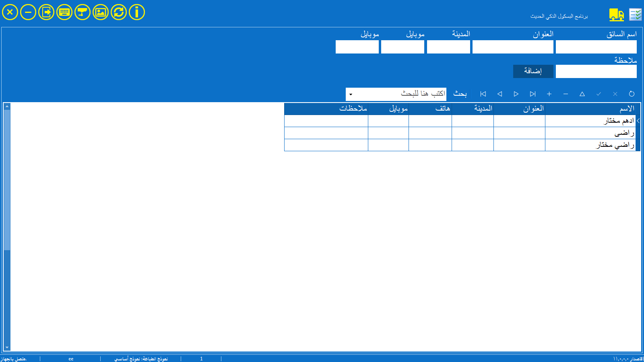The width and height of the screenshot is (644, 362).
Task: Click the yellow delivery truck icon
Action: tap(616, 15)
